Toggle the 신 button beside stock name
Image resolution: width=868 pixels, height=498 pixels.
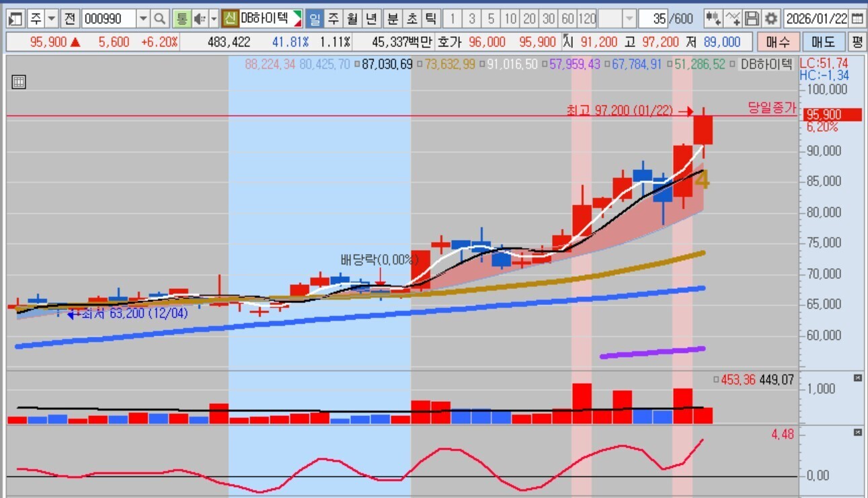tap(231, 19)
